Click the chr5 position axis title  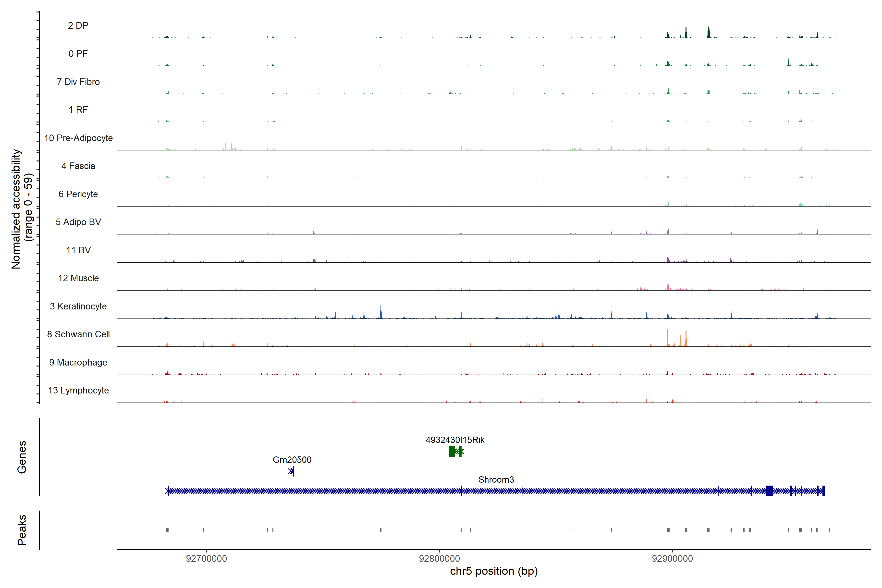click(493, 571)
